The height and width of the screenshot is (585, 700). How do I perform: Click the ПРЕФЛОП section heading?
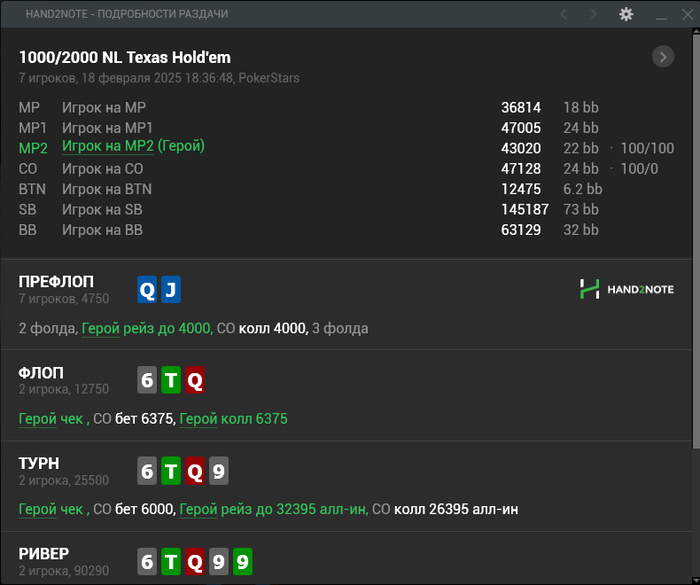(x=56, y=282)
